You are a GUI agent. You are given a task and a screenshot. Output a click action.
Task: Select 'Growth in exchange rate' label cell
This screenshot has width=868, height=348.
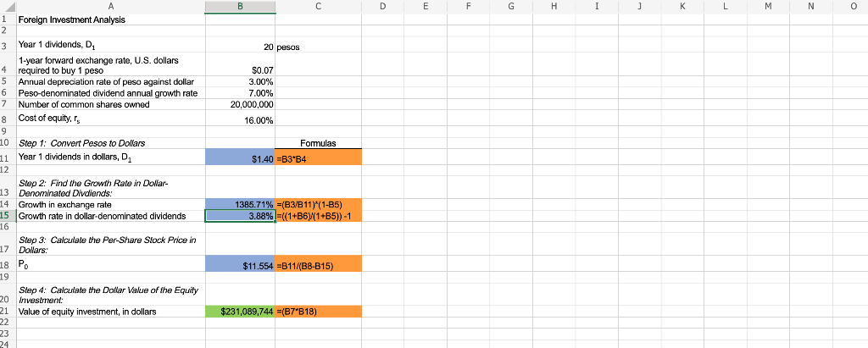coord(111,204)
